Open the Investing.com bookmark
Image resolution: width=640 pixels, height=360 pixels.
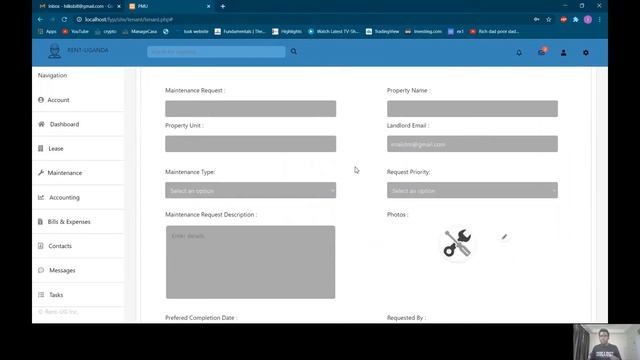point(423,31)
